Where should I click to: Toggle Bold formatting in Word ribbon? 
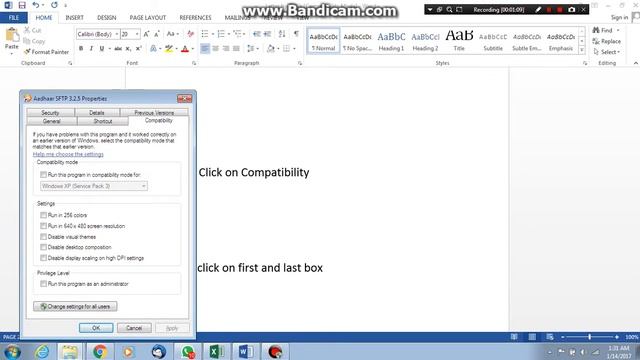(x=81, y=49)
